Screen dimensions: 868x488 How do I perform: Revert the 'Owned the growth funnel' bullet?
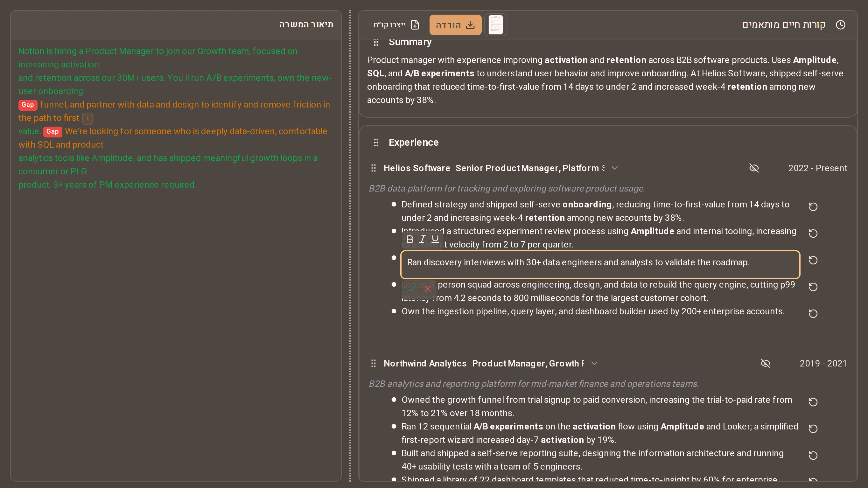[x=813, y=402]
